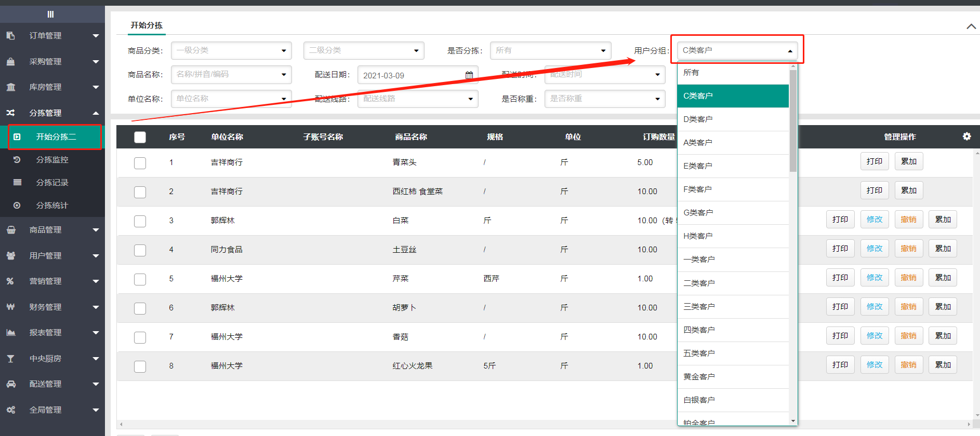
Task: Click the sidebar collapse icon at top
Action: coord(50,15)
